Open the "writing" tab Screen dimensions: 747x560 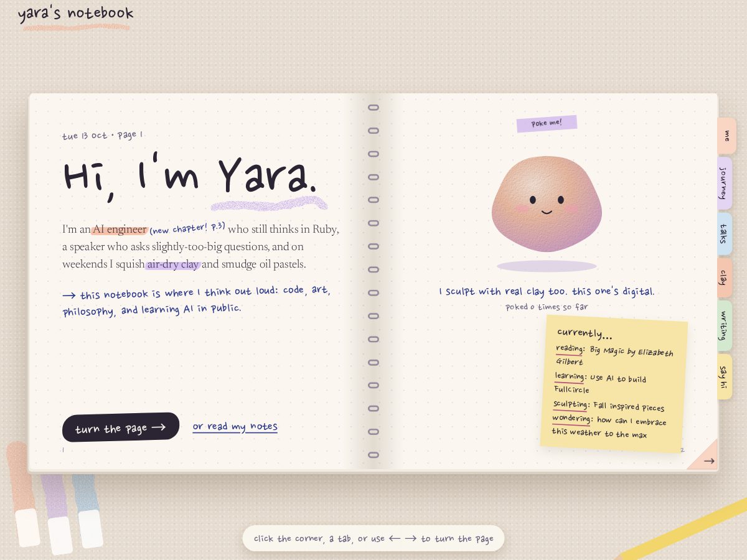click(x=724, y=325)
